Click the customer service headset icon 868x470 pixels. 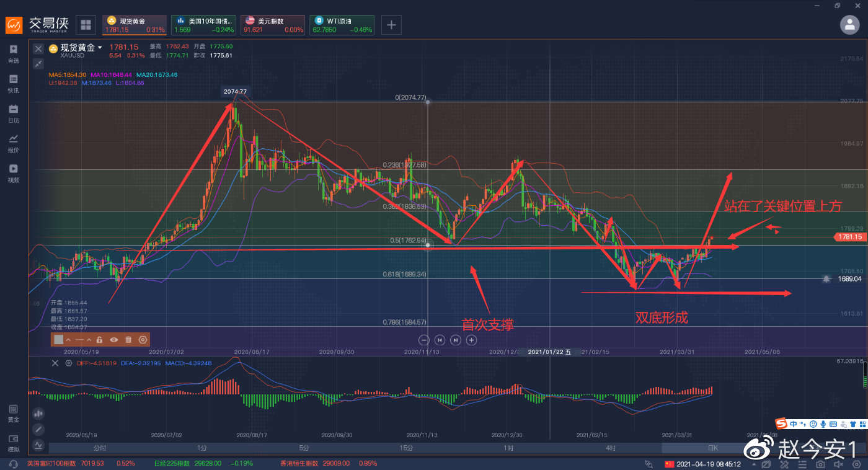tap(12, 464)
